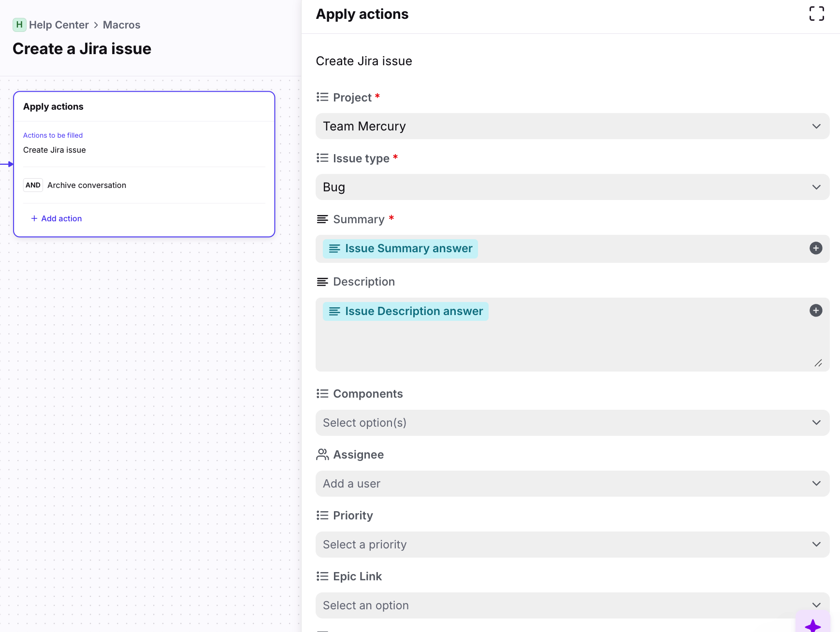This screenshot has width=840, height=632.
Task: Expand the Apply actions panel to fullscreen
Action: coord(816,14)
